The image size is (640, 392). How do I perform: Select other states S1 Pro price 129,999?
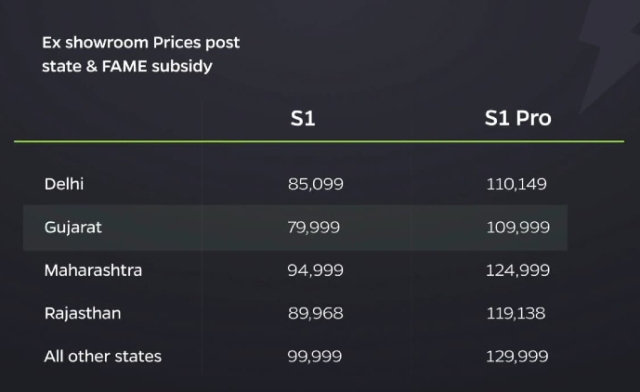coord(517,356)
